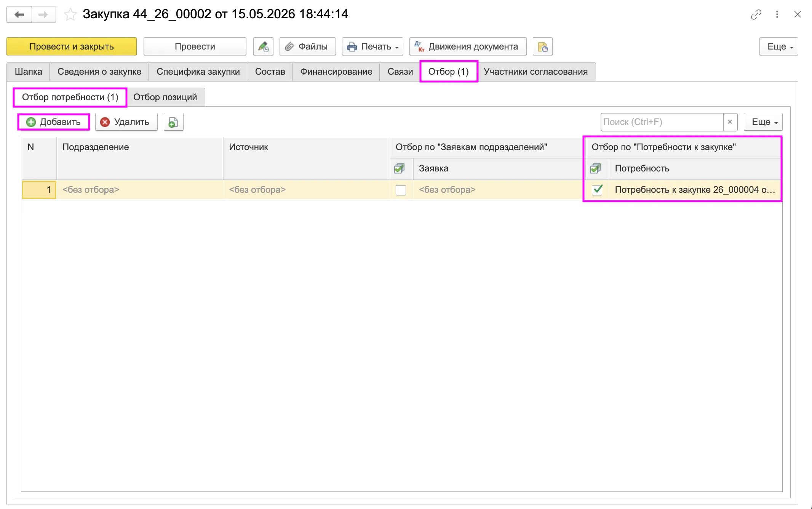Image resolution: width=812 pixels, height=509 pixels.
Task: Open the top Еще dropdown menu
Action: click(778, 46)
